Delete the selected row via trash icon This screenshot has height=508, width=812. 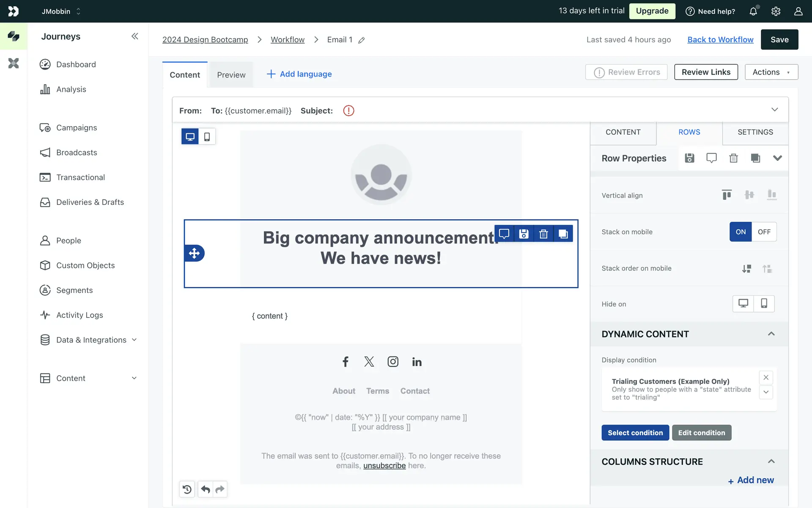click(543, 234)
